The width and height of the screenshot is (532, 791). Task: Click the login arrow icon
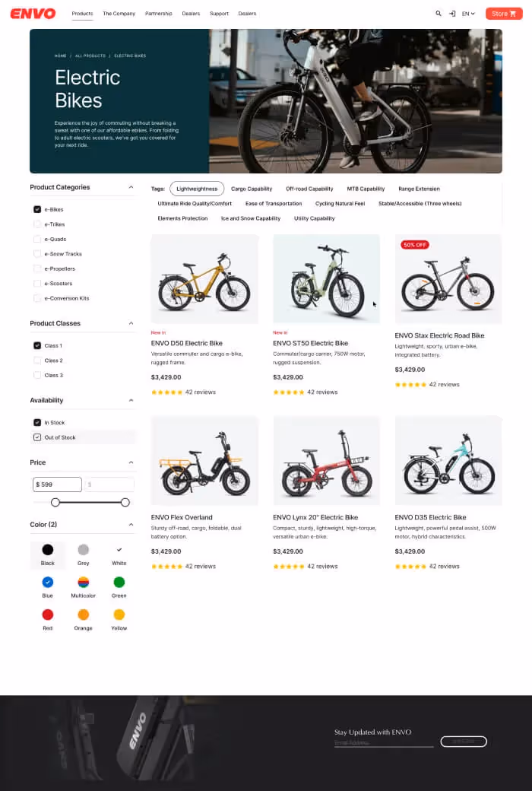click(x=452, y=14)
